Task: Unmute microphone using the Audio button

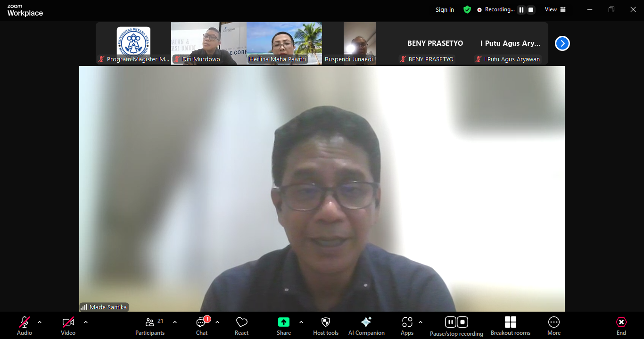Action: (x=25, y=326)
